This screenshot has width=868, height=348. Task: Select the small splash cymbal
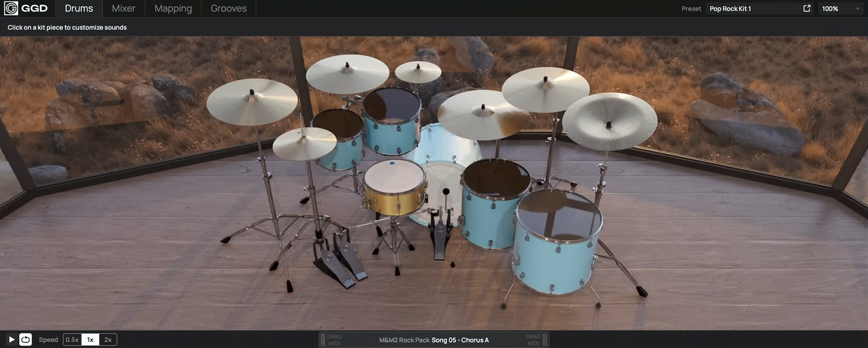coord(418,72)
